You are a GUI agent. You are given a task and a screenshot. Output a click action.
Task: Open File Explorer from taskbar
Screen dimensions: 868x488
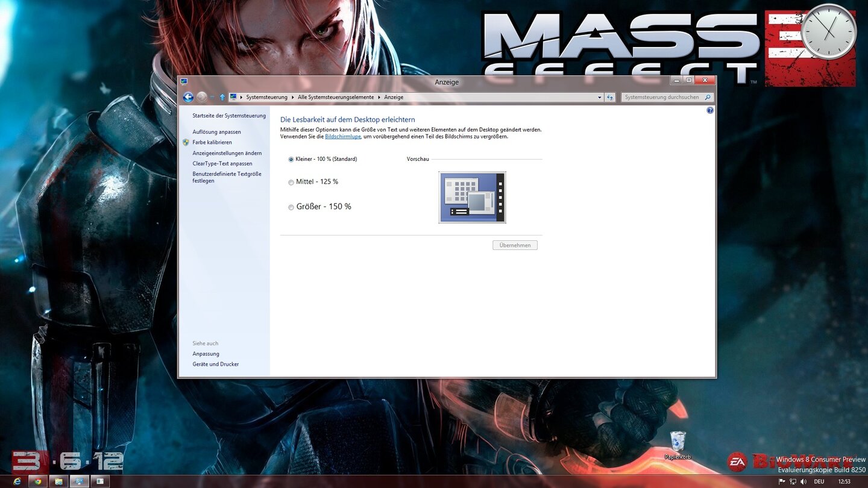coord(58,481)
